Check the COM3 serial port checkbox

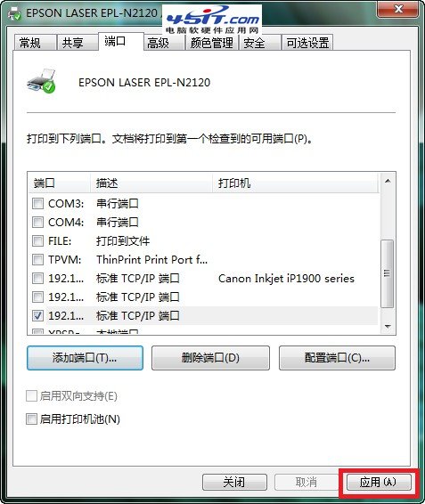[x=38, y=203]
